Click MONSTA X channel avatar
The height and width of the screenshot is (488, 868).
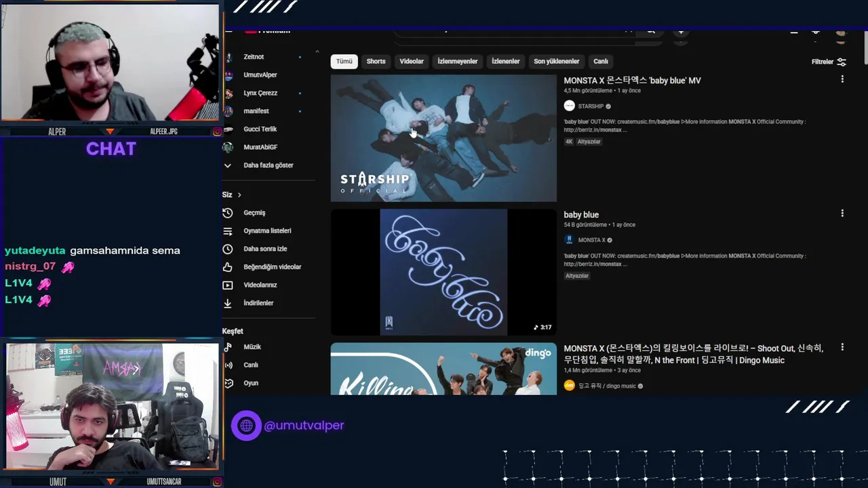[570, 240]
